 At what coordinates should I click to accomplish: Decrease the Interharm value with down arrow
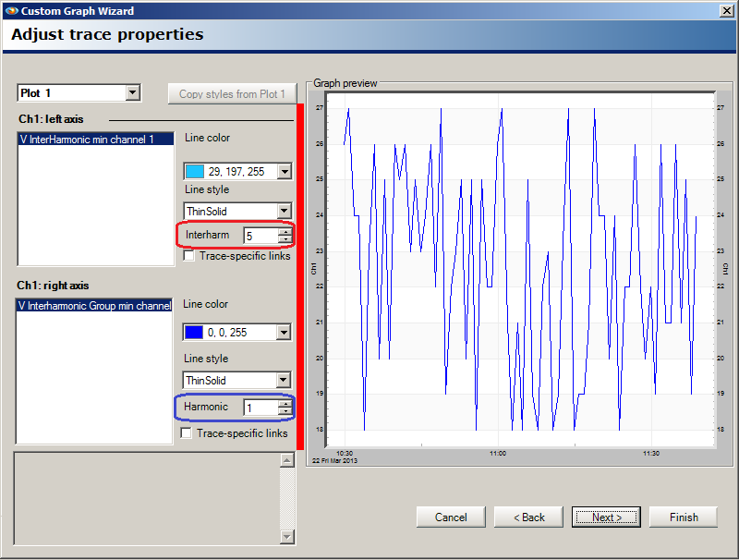285,240
